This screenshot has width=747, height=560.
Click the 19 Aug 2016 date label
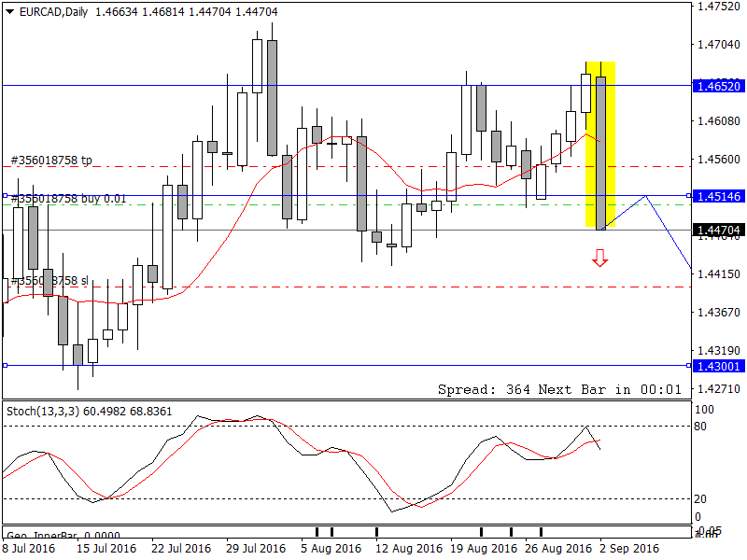tap(484, 549)
